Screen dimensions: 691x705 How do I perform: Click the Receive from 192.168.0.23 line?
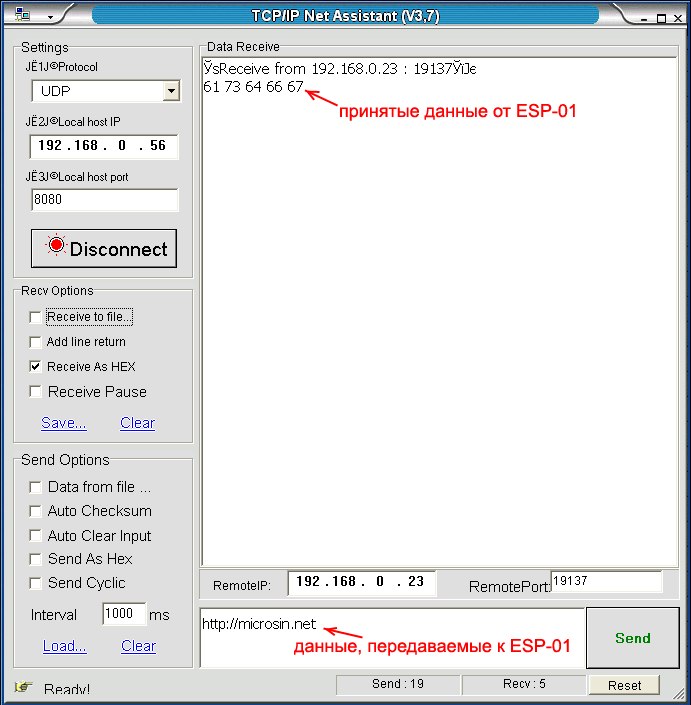pyautogui.click(x=339, y=68)
